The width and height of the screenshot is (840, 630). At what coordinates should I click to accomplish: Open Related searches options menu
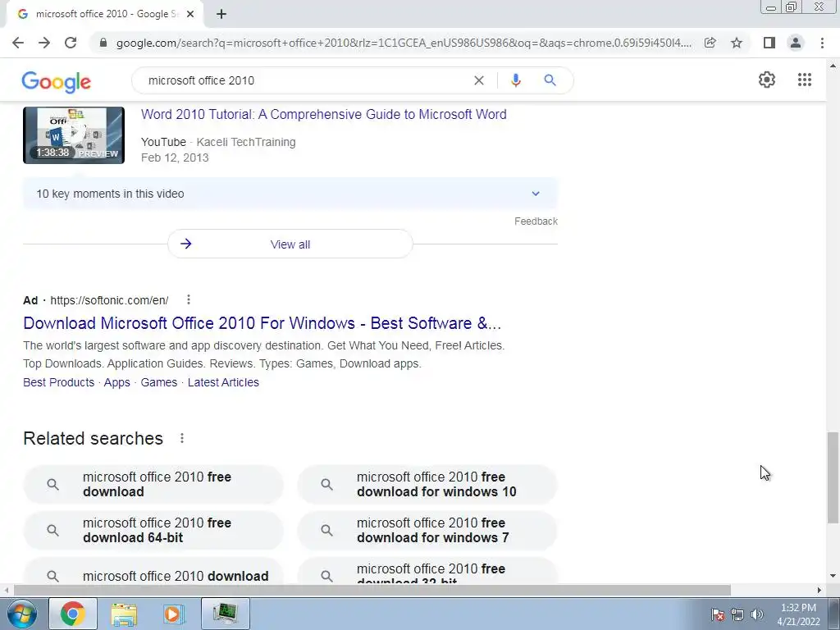point(182,438)
